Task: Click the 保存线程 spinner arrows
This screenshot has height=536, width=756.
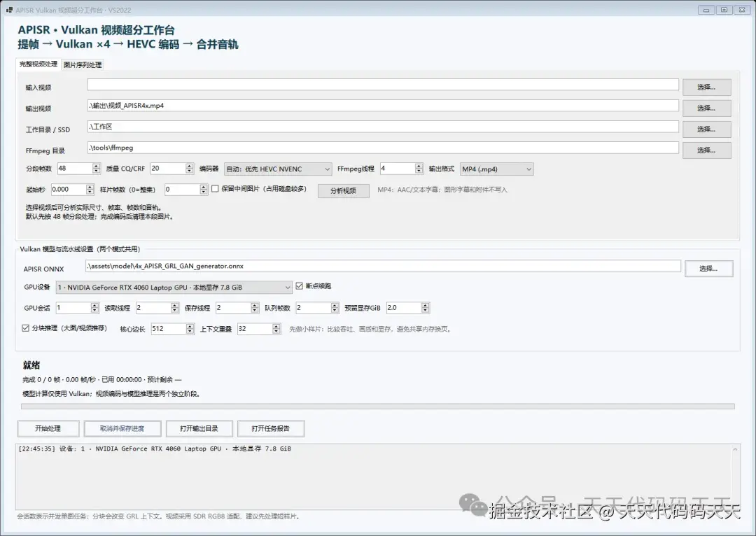Action: tap(255, 307)
